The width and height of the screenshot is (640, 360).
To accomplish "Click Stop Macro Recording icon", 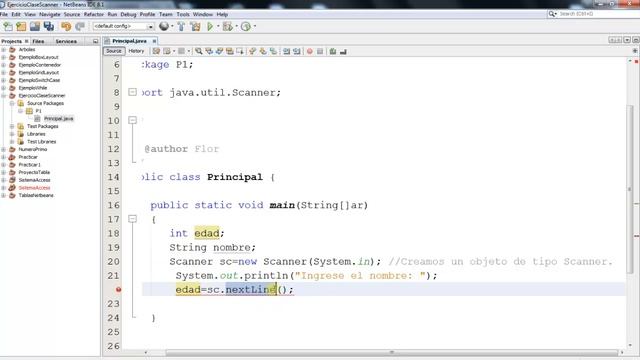I will pyautogui.click(x=320, y=51).
